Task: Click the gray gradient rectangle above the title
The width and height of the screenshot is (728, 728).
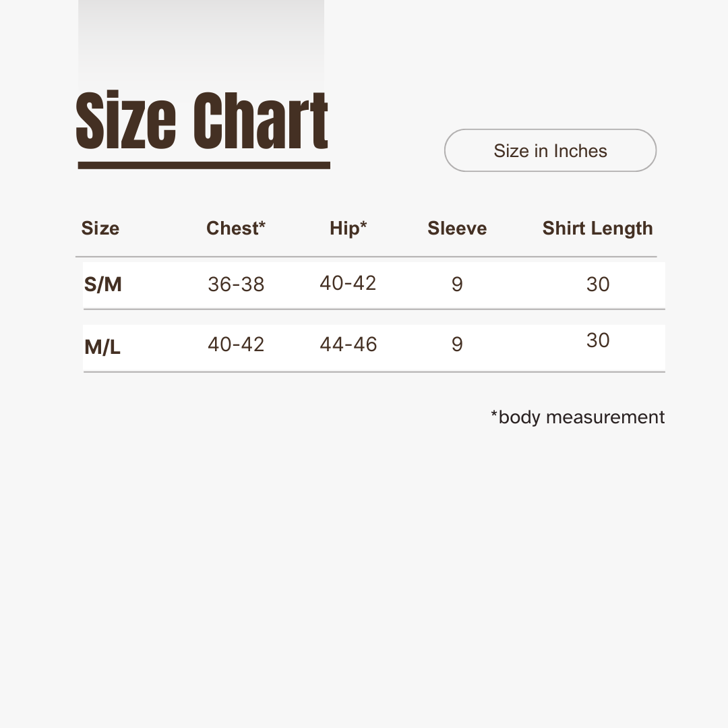Action: pos(201,40)
